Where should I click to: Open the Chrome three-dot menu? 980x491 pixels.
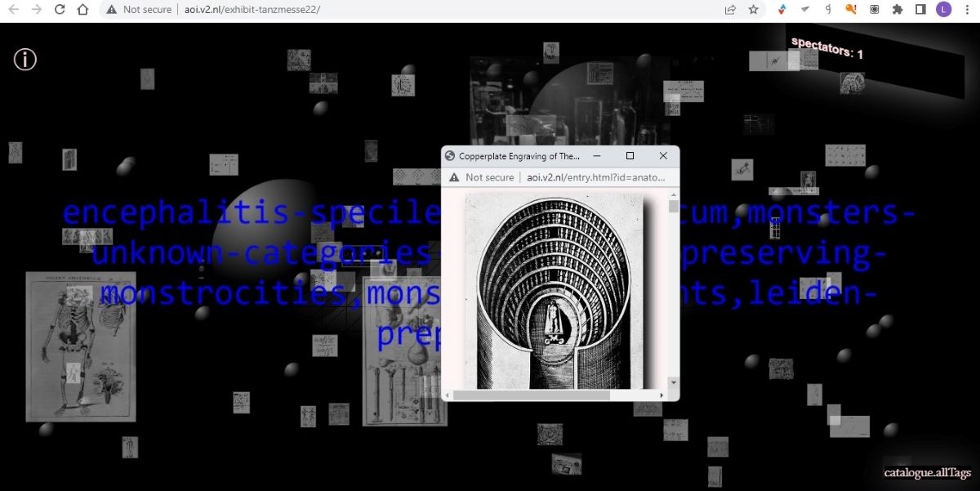967,10
